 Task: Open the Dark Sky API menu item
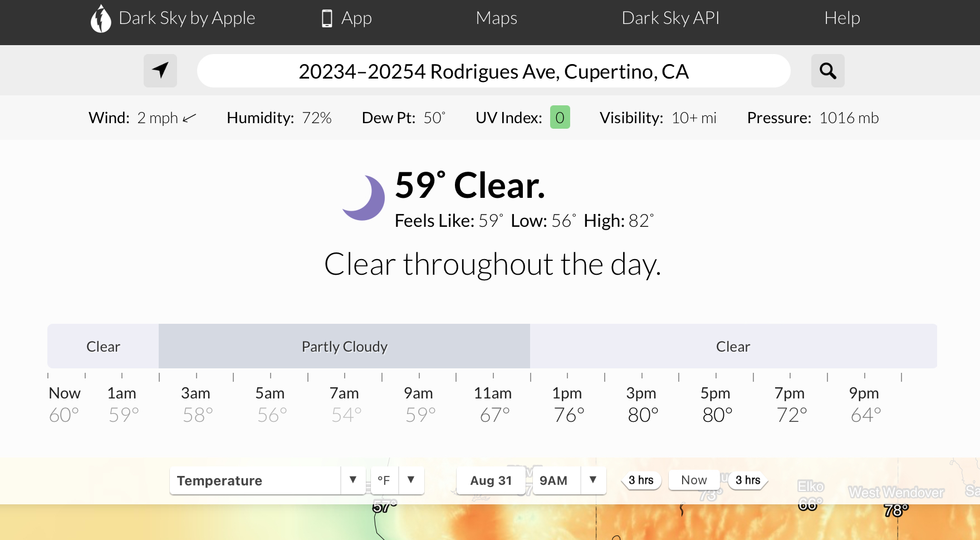pyautogui.click(x=670, y=18)
